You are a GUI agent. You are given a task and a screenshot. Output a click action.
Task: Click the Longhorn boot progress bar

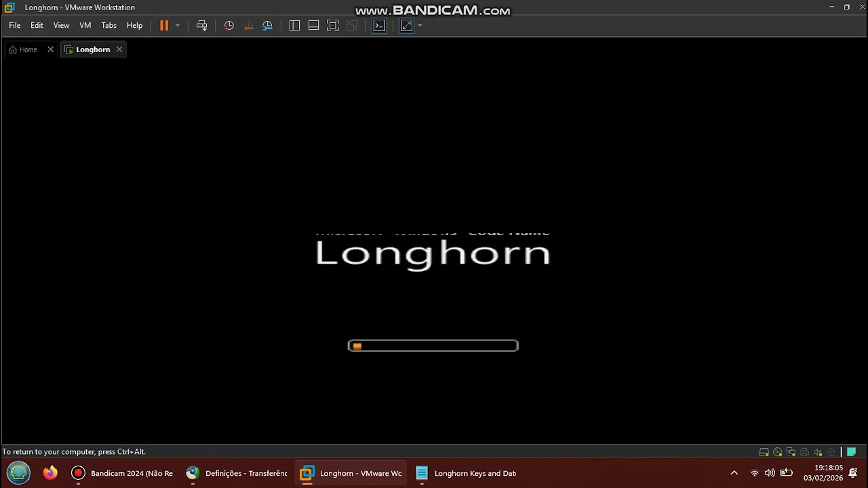(433, 346)
